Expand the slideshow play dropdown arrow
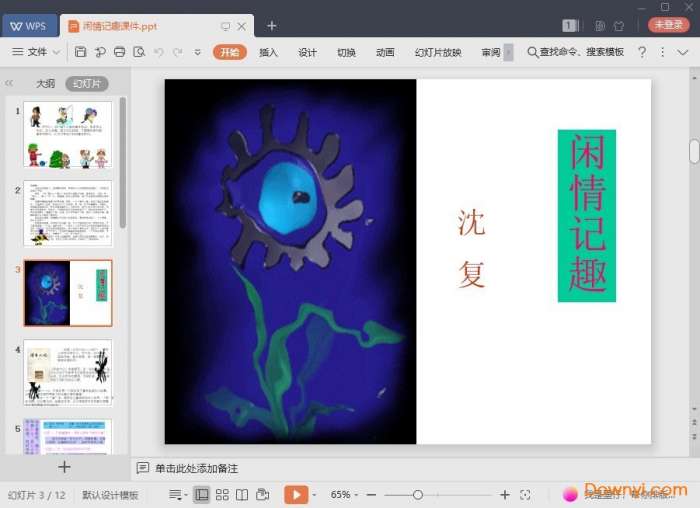This screenshot has width=700, height=508. pyautogui.click(x=314, y=495)
